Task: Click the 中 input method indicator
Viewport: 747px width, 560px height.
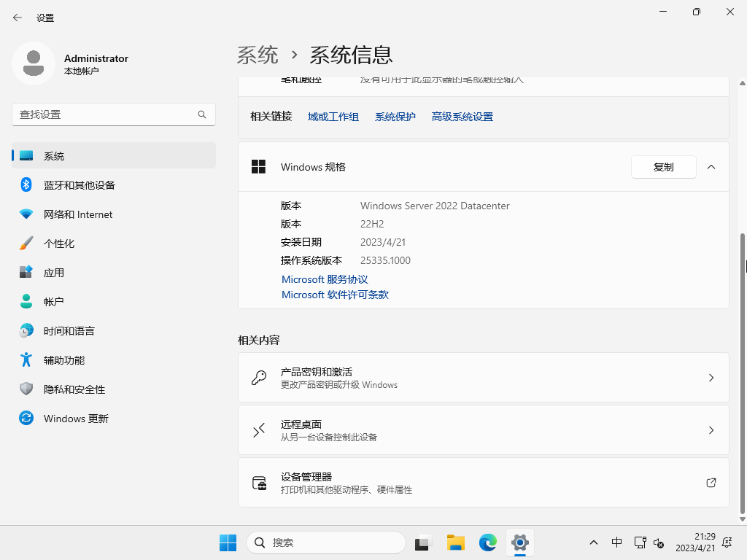Action: 616,542
